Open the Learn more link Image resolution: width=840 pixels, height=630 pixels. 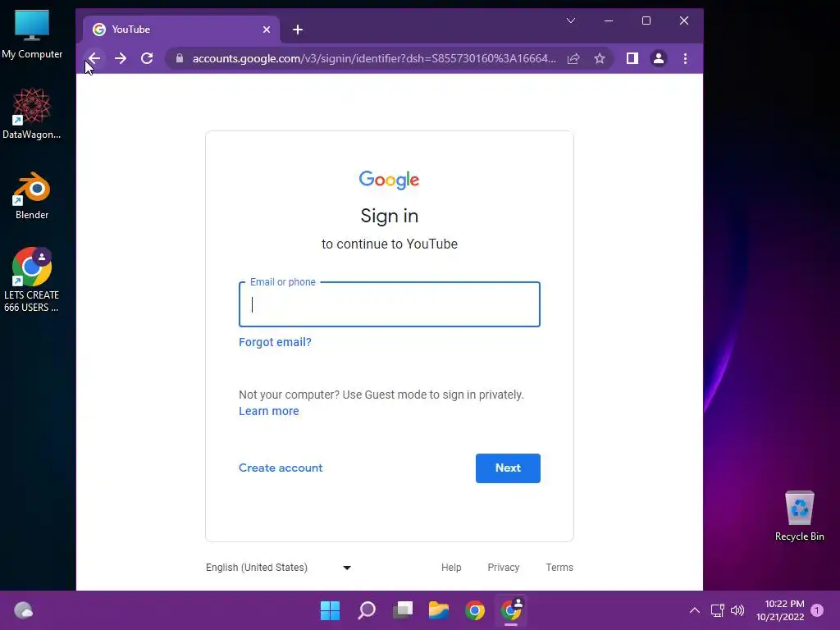pyautogui.click(x=269, y=412)
